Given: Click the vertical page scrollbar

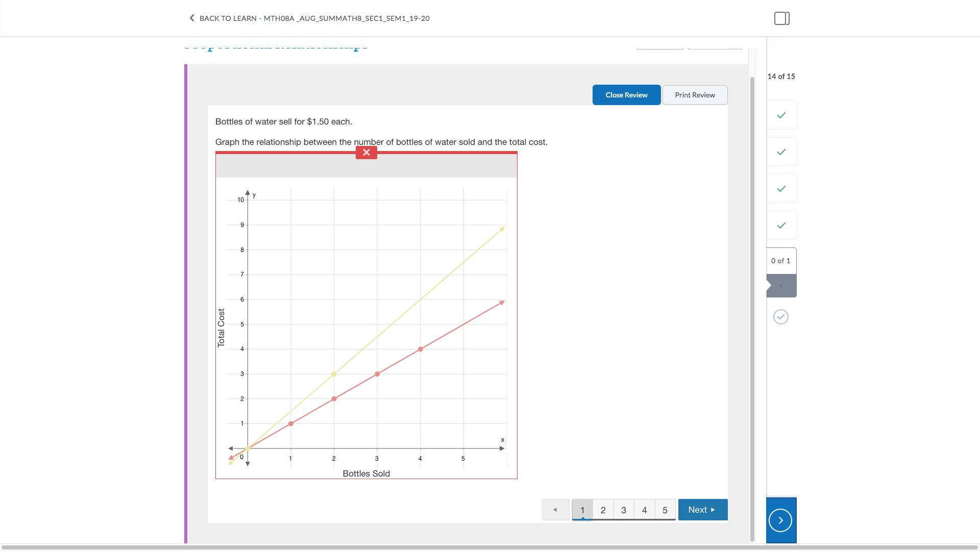Looking at the screenshot, I should [752, 306].
